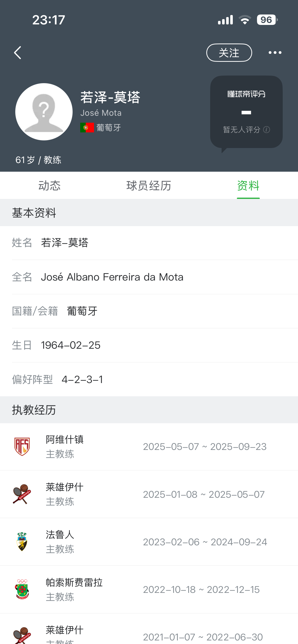This screenshot has width=298, height=644.
Task: Open the three-dot more options menu
Action: [x=275, y=53]
